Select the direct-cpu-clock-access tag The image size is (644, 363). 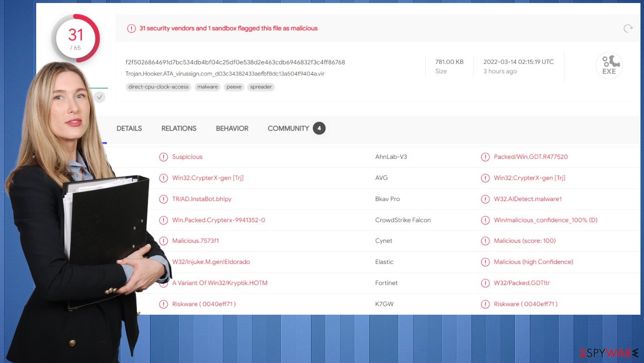[158, 87]
